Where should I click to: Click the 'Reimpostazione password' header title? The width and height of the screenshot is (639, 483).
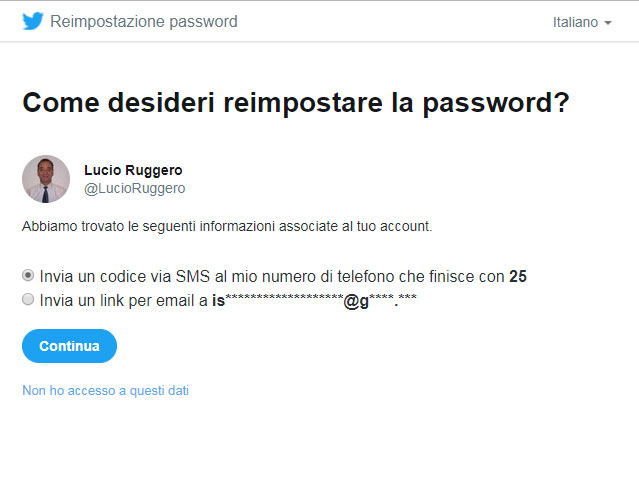(x=144, y=21)
